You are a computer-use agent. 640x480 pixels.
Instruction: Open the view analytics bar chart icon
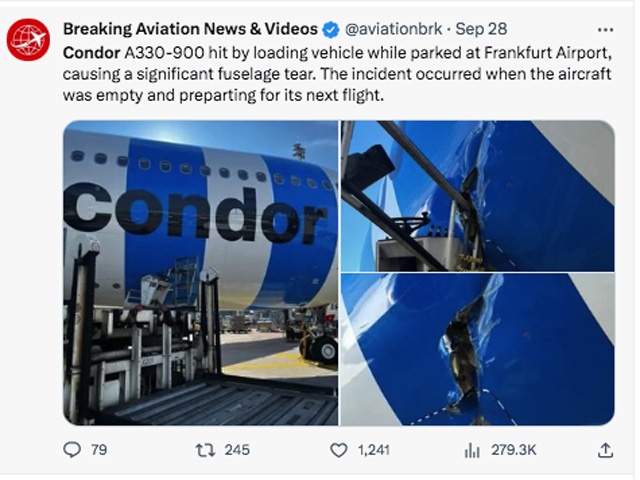click(x=472, y=450)
